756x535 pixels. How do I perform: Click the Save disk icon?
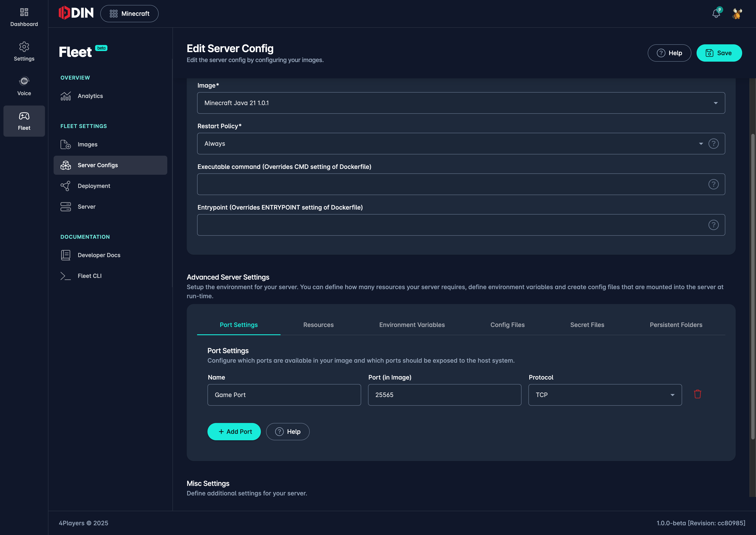710,53
